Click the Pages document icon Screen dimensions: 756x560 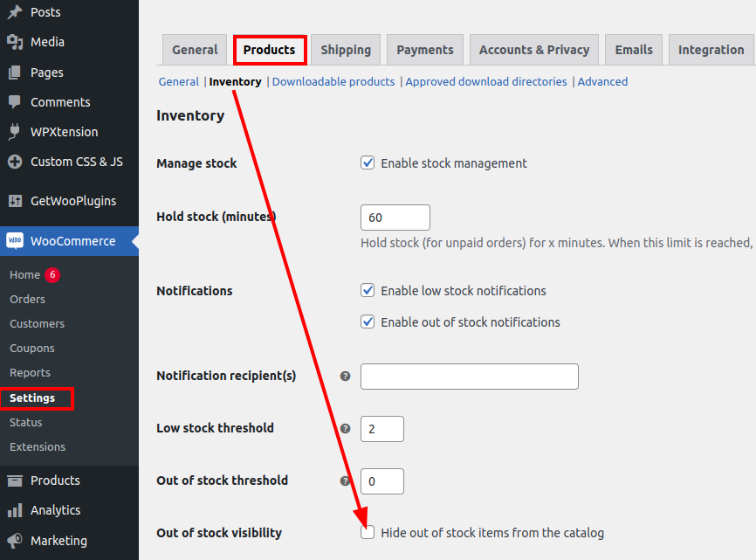pyautogui.click(x=15, y=73)
